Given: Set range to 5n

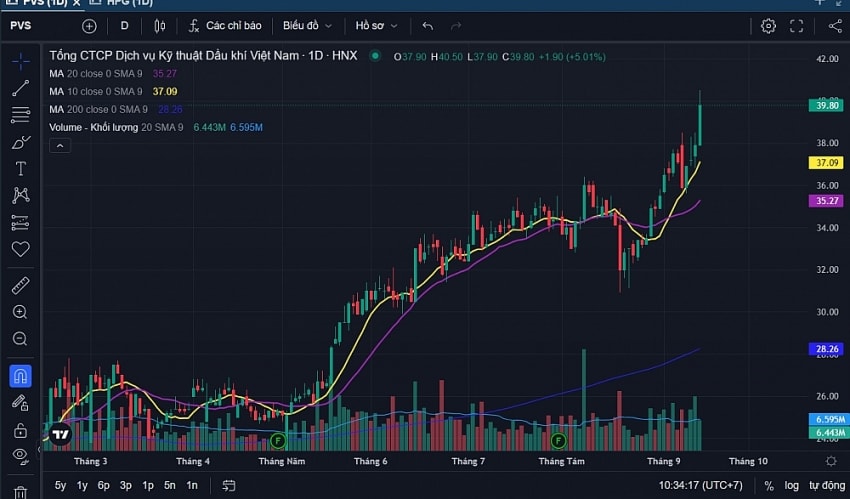Looking at the screenshot, I should [170, 485].
